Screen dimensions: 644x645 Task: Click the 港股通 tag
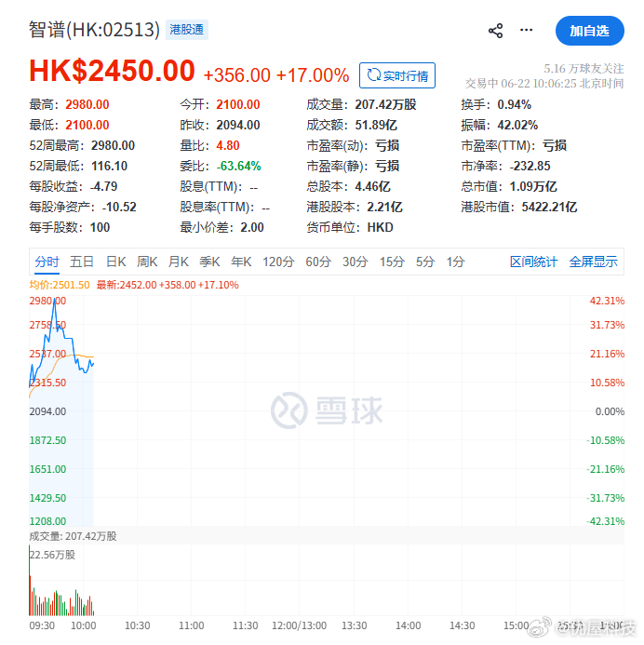tap(187, 30)
